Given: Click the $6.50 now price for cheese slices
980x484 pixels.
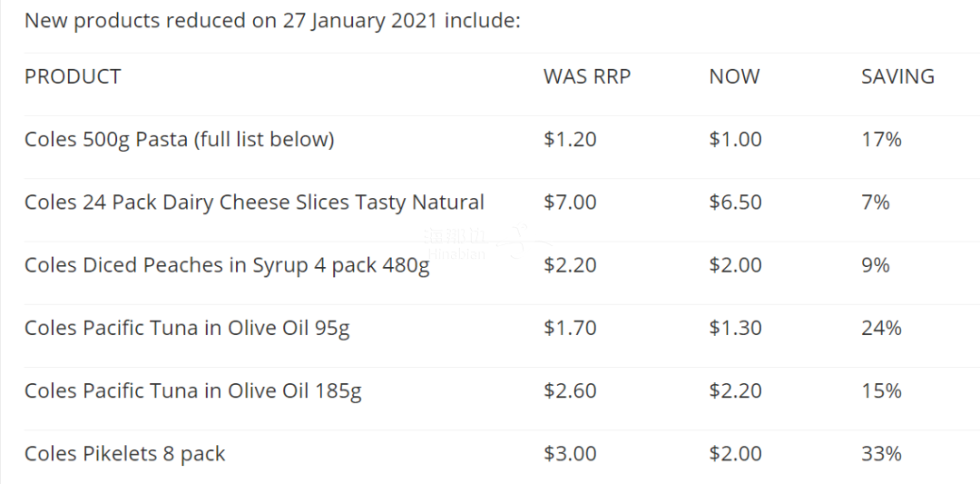Looking at the screenshot, I should point(736,202).
